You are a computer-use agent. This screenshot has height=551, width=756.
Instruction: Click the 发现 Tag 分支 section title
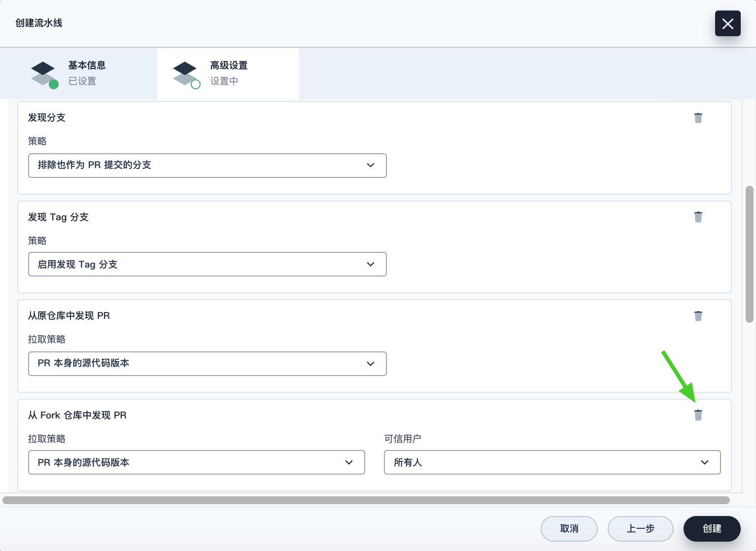(x=58, y=217)
